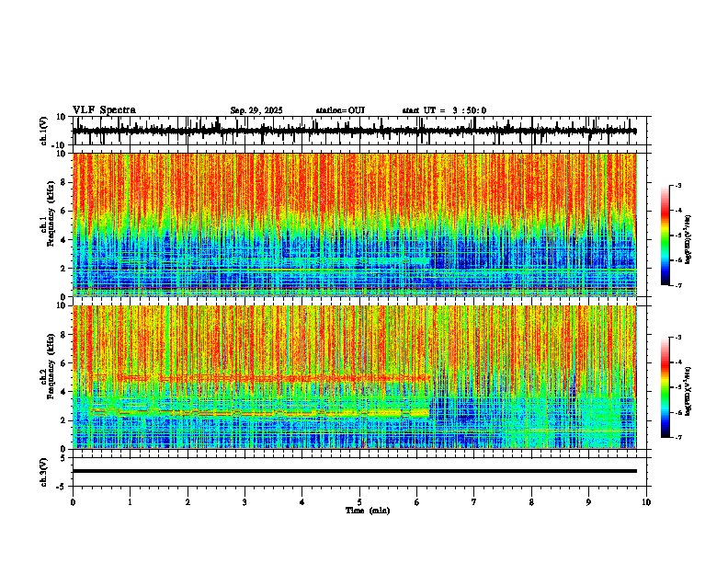This screenshot has width=728, height=563.
Task: Click the "start UT = 3 :50: 0" text
Action: coord(444,110)
